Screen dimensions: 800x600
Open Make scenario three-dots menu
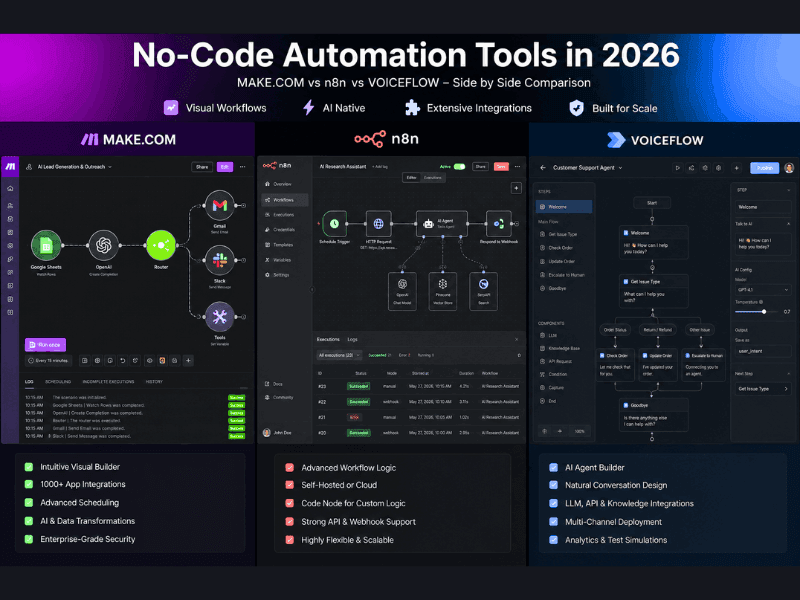[x=243, y=167]
